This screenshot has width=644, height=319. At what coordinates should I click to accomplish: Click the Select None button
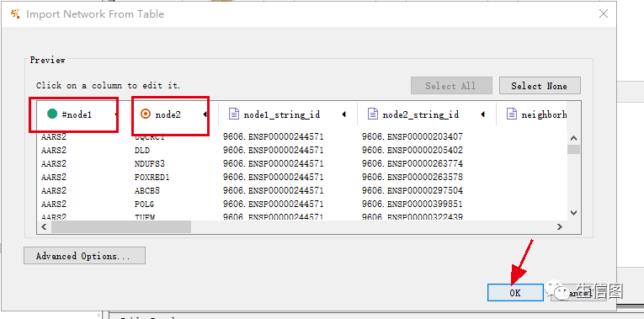540,86
